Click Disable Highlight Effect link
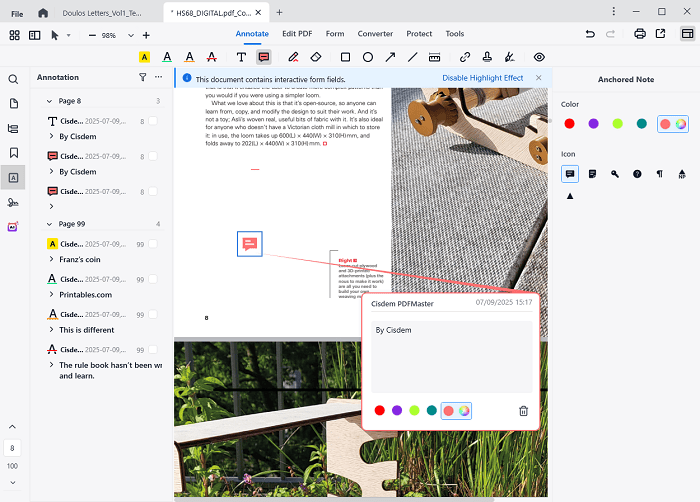The image size is (700, 502). (483, 78)
